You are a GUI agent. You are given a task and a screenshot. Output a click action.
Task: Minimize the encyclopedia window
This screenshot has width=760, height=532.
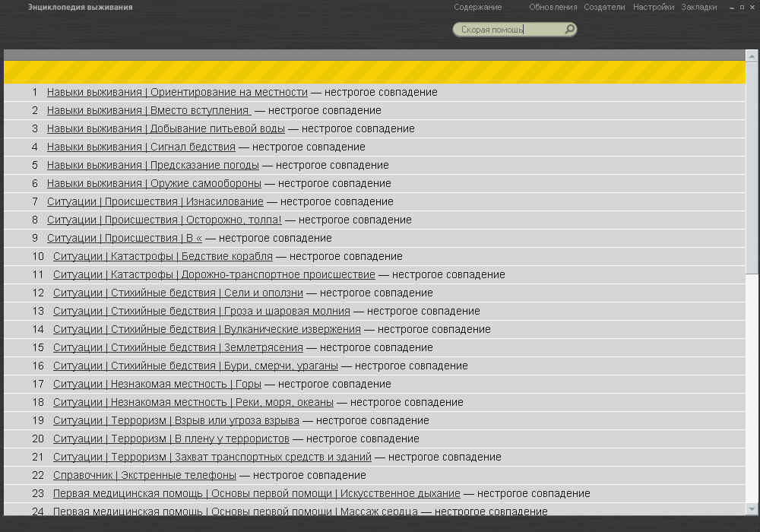click(x=731, y=7)
